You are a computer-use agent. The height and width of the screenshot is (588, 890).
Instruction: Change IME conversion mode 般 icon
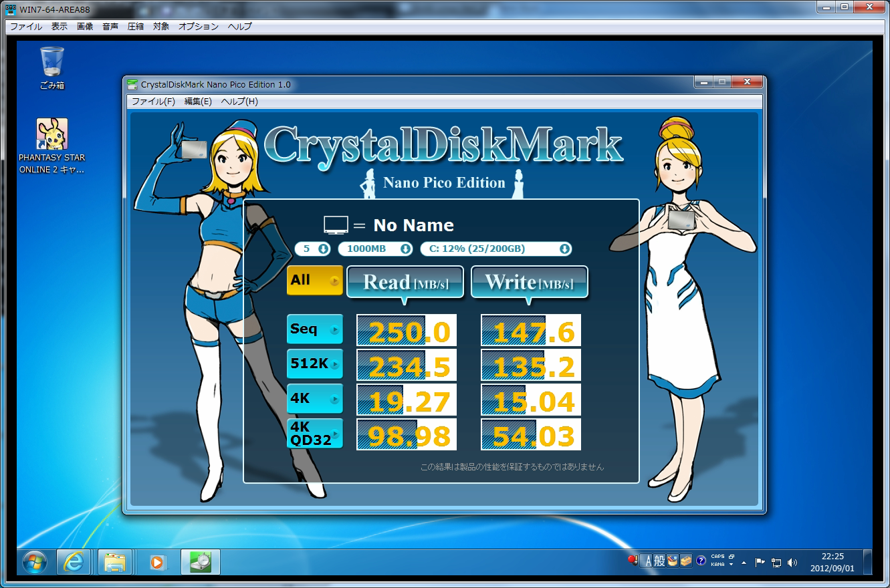click(659, 561)
